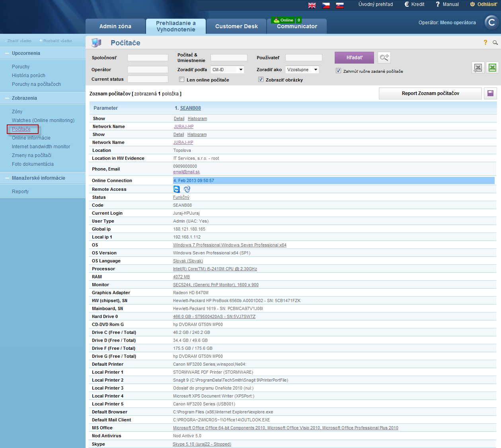The height and width of the screenshot is (448, 501).
Task: Click the round C logo icon
Action: [491, 22]
